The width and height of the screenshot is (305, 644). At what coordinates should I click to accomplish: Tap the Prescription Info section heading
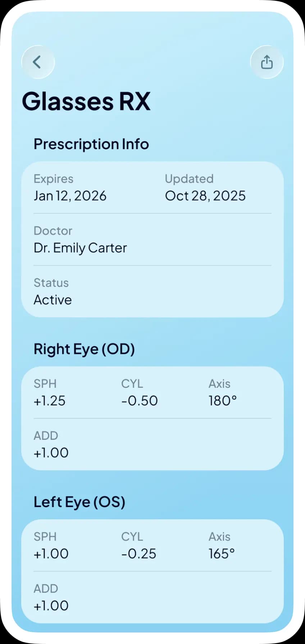[x=91, y=144]
